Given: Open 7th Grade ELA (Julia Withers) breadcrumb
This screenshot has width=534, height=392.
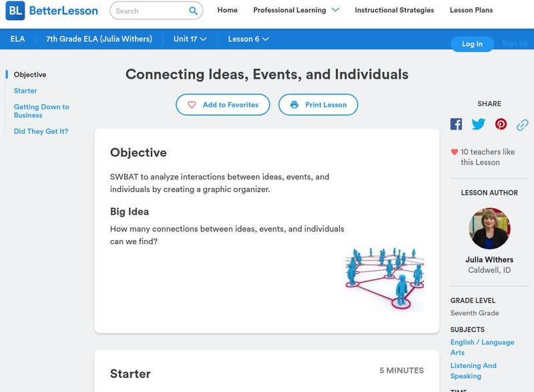Looking at the screenshot, I should (99, 39).
